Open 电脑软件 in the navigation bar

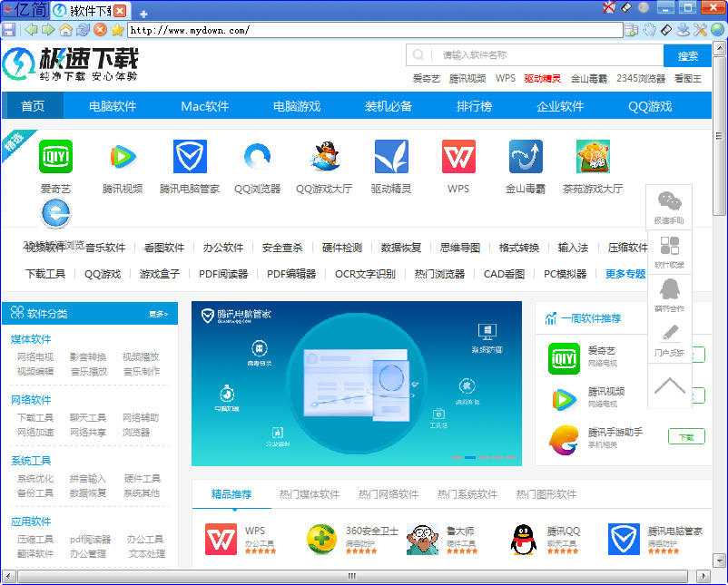point(113,106)
